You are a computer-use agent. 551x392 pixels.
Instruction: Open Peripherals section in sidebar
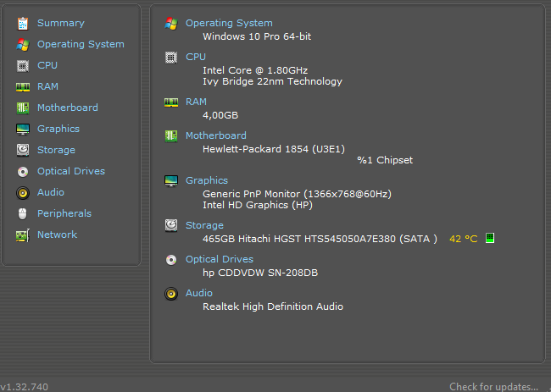tap(64, 213)
